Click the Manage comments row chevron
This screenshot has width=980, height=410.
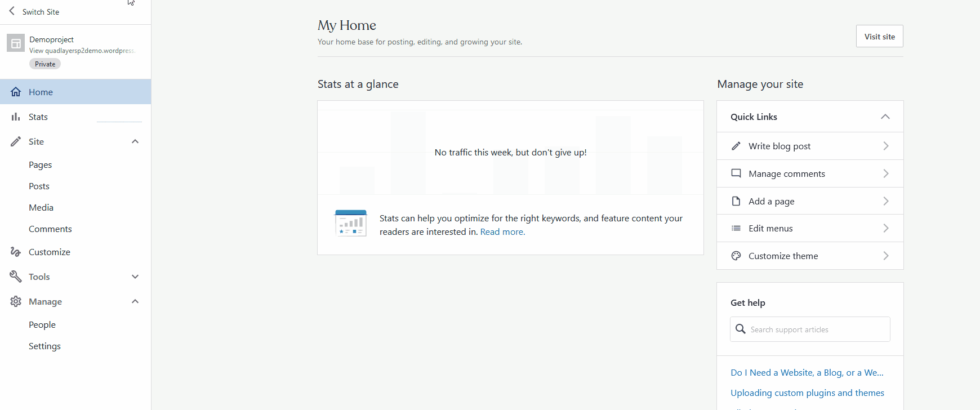point(886,173)
